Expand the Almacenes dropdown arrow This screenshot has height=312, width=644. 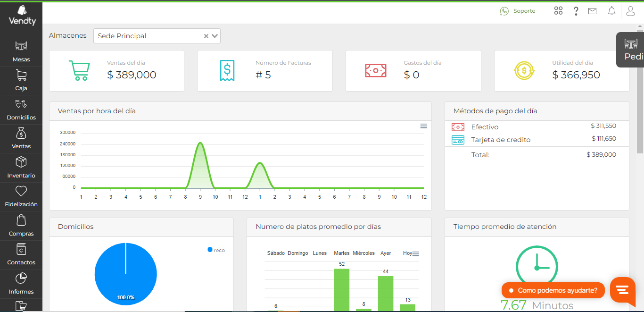tap(215, 36)
